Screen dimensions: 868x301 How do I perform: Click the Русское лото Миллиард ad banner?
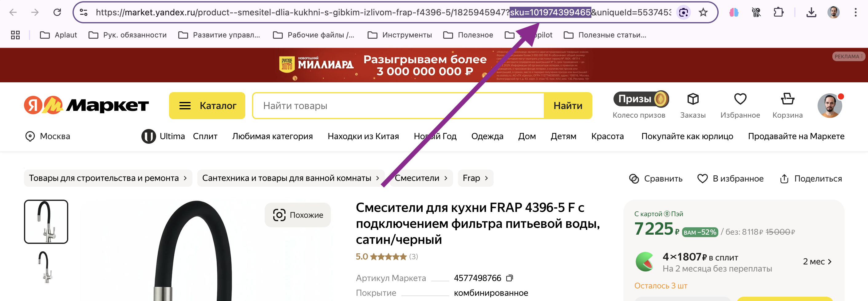(434, 65)
